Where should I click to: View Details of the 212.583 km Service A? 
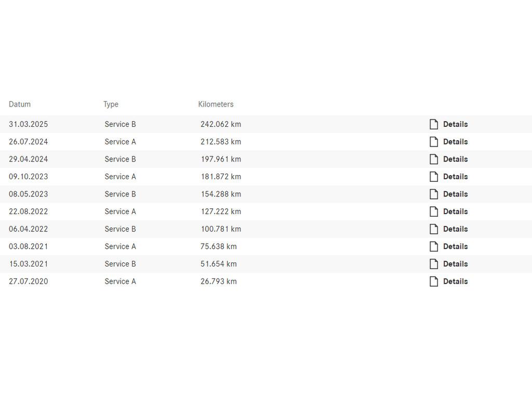455,142
